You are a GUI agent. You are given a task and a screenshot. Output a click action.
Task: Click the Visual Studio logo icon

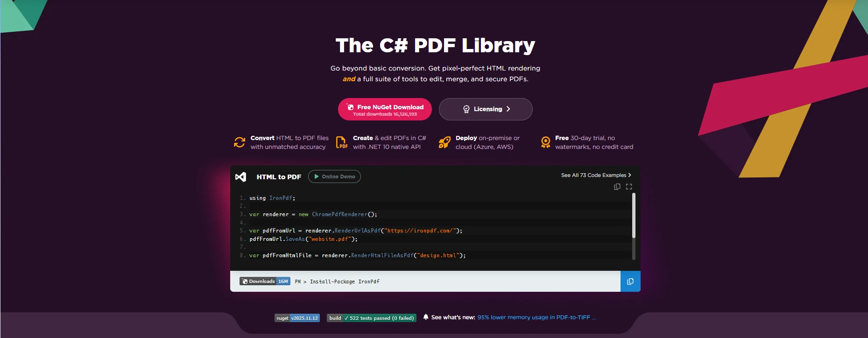tap(240, 177)
